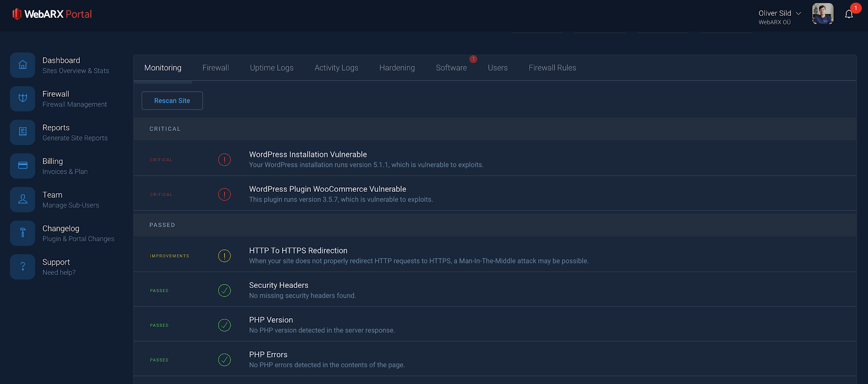
Task: Click the critical alert icon for WordPress Installation
Action: pyautogui.click(x=225, y=160)
